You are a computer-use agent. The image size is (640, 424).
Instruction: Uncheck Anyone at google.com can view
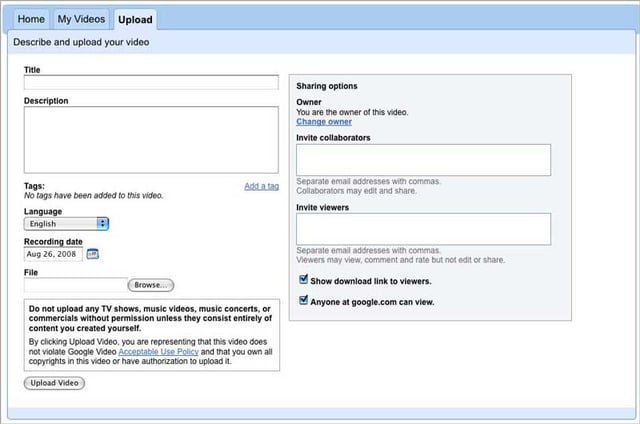point(304,300)
